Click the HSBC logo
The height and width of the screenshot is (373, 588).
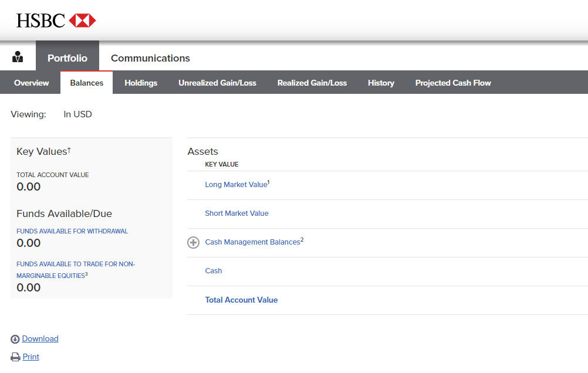pyautogui.click(x=56, y=21)
